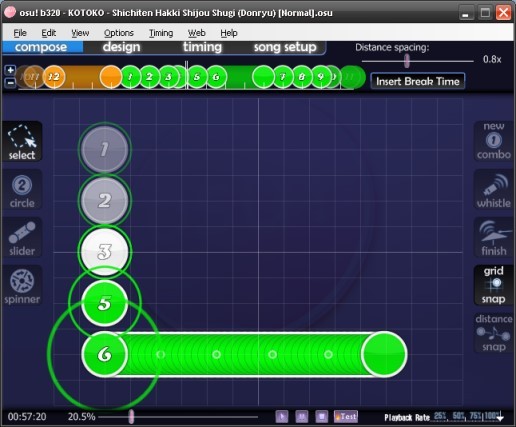Close the osu! editor window
This screenshot has height=427, width=516.
pyautogui.click(x=503, y=13)
